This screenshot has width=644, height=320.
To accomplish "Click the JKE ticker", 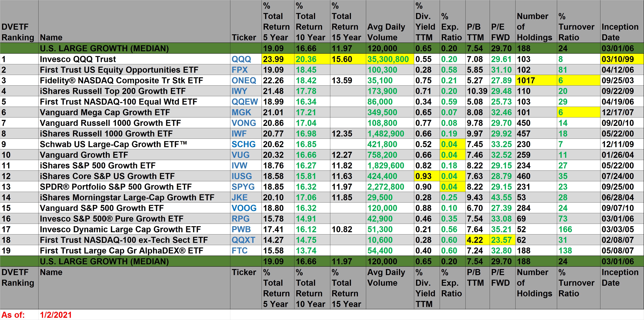I will [240, 197].
